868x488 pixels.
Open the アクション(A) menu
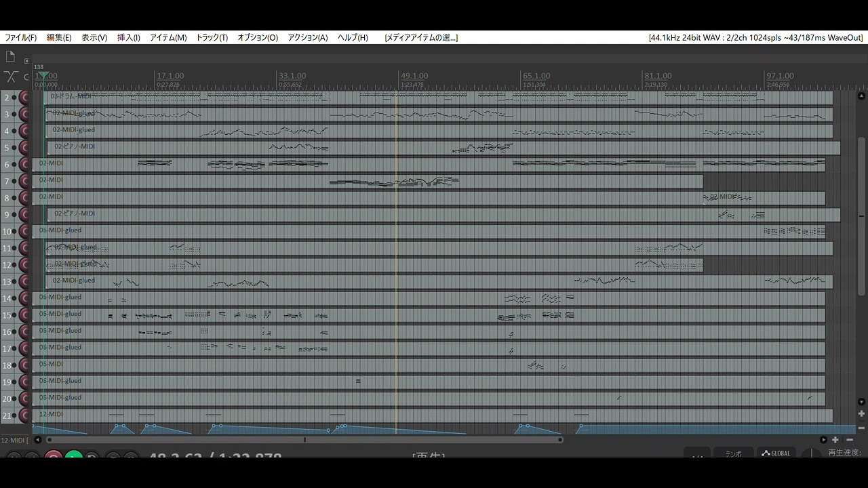coord(308,38)
